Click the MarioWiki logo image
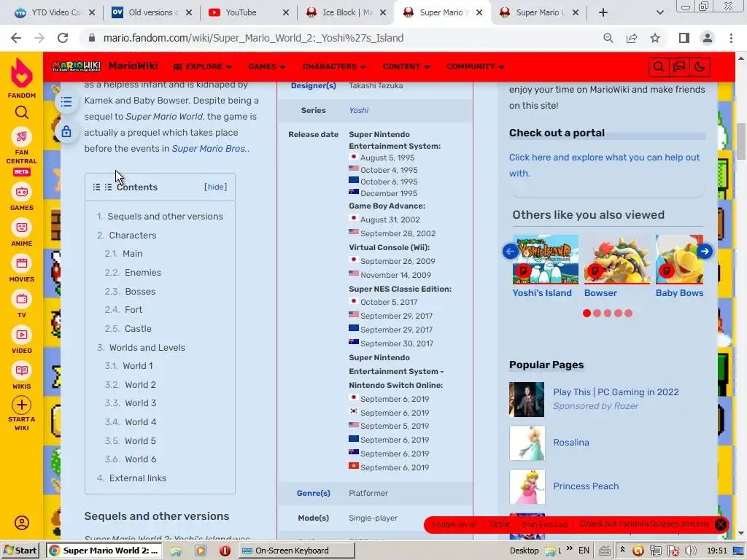Image resolution: width=747 pixels, height=560 pixels. pos(76,66)
